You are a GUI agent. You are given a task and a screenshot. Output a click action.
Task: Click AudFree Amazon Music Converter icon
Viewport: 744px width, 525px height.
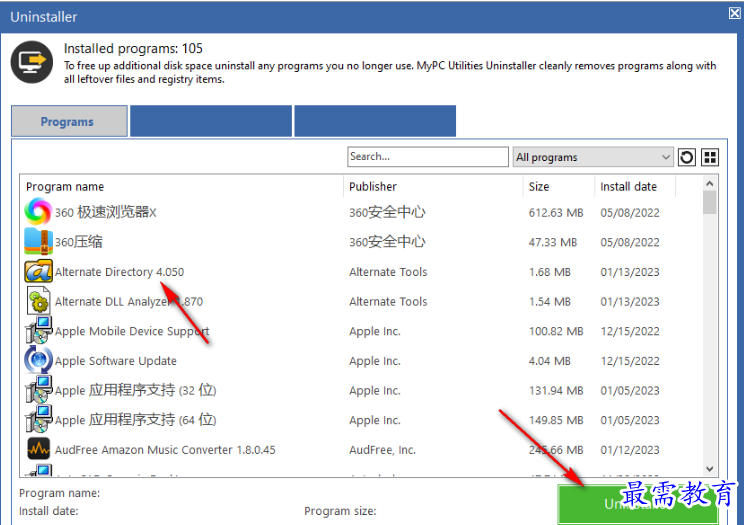(x=38, y=449)
